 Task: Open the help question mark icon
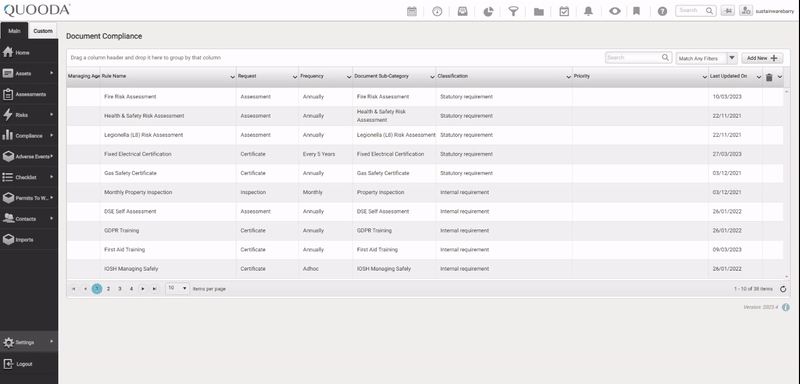(x=662, y=11)
